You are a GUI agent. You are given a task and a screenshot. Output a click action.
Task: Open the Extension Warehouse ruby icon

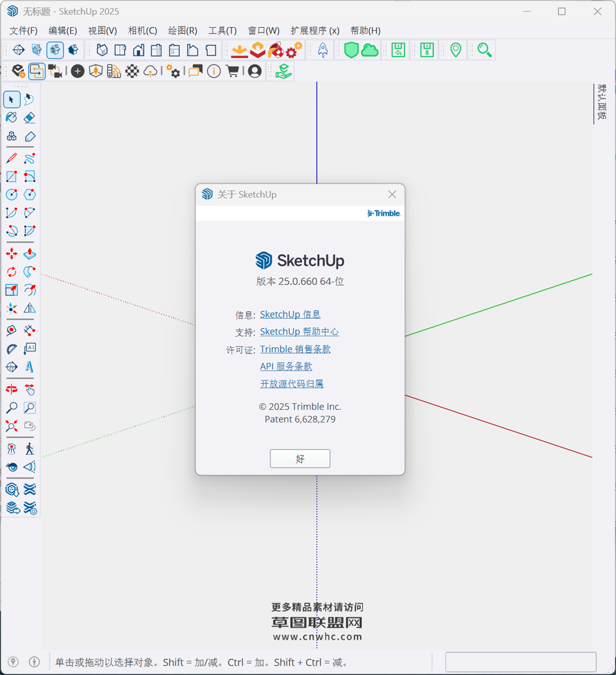click(275, 50)
